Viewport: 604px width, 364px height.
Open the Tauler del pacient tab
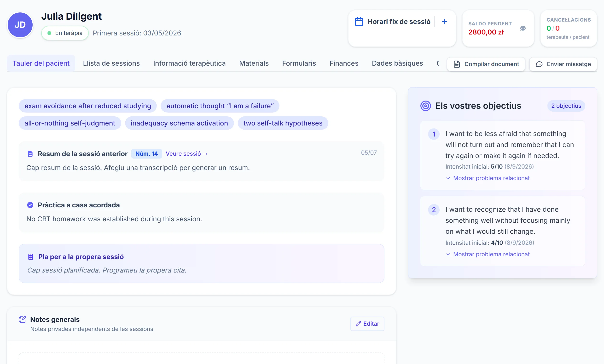click(x=41, y=63)
